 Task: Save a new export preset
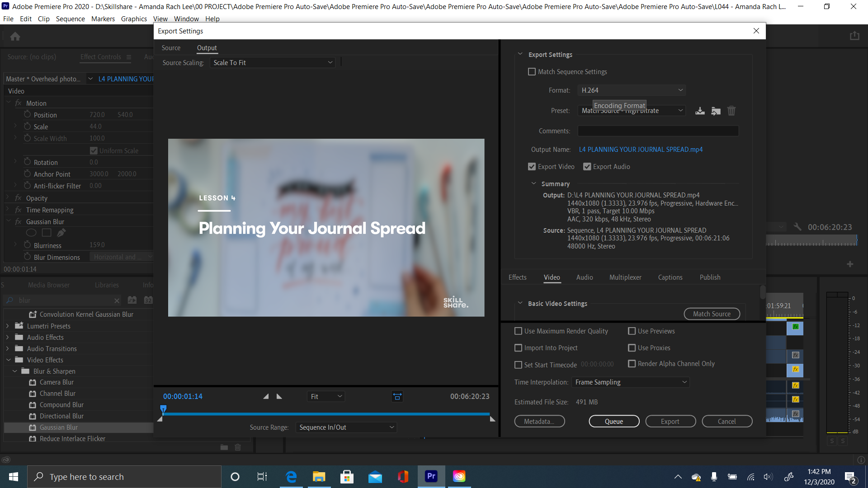coord(700,110)
